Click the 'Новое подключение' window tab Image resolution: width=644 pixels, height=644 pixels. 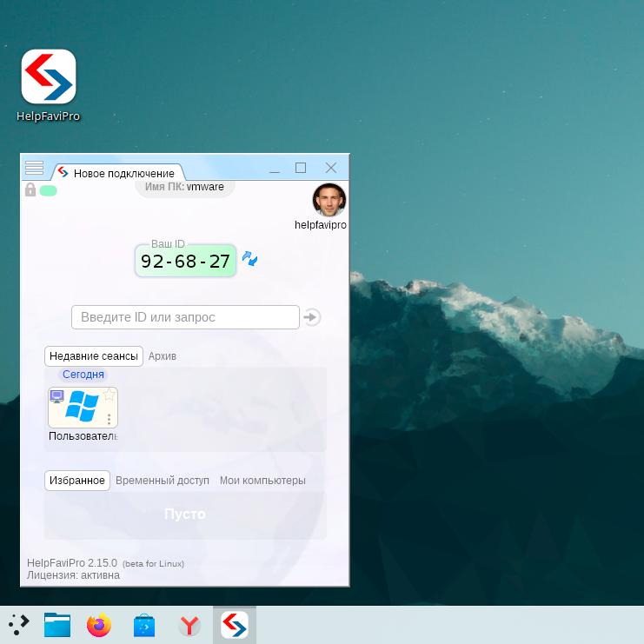coord(118,173)
